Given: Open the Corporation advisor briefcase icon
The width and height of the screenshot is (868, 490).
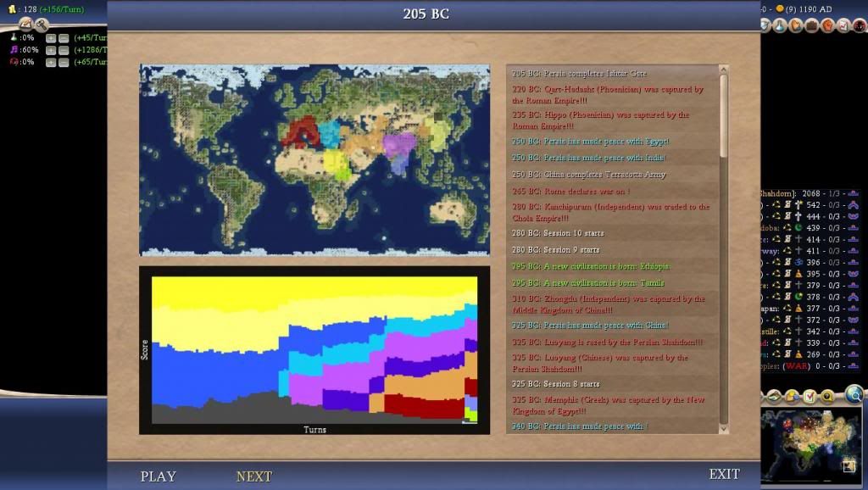Looking at the screenshot, I should [812, 25].
